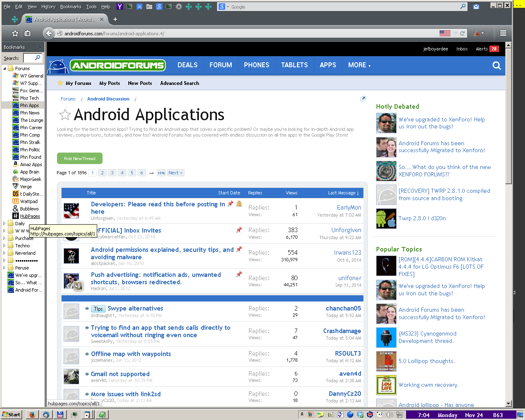Click Start Date column header
The height and width of the screenshot is (420, 525).
pos(229,193)
